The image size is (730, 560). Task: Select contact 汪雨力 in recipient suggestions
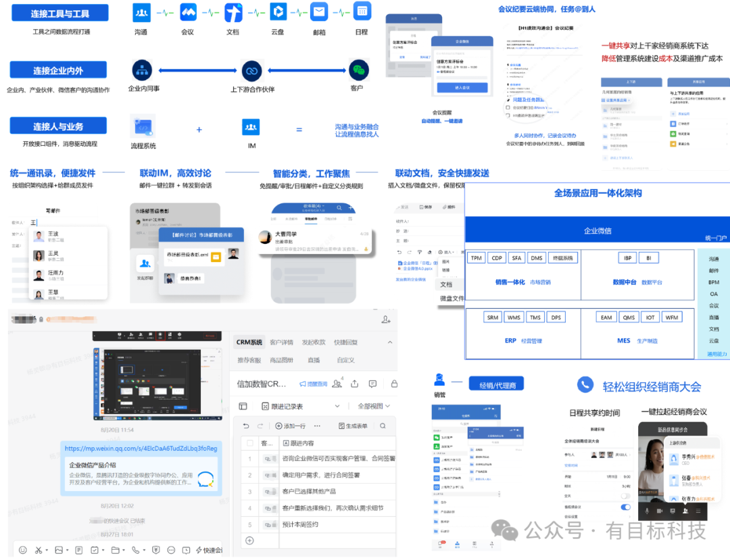tap(68, 275)
